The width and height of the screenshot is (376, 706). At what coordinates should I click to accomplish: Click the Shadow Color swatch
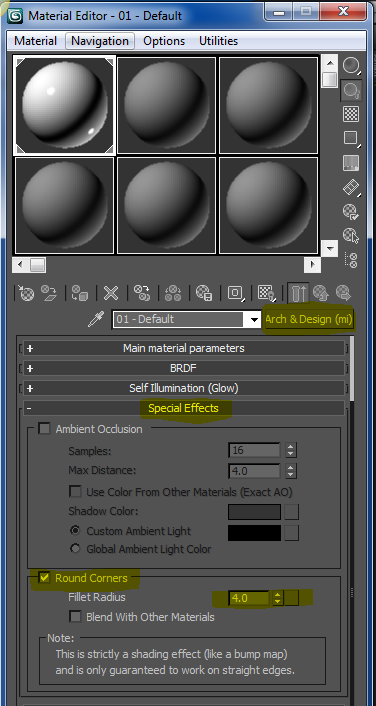click(254, 512)
